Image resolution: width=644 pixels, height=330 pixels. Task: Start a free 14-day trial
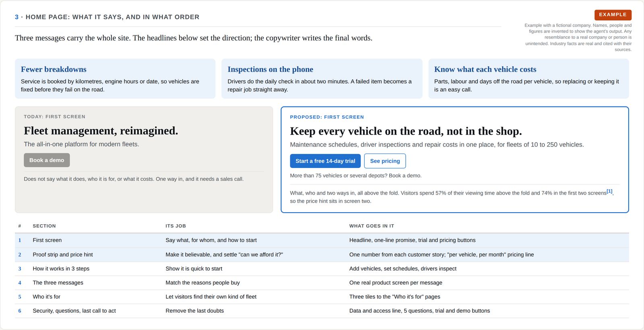[x=325, y=161]
